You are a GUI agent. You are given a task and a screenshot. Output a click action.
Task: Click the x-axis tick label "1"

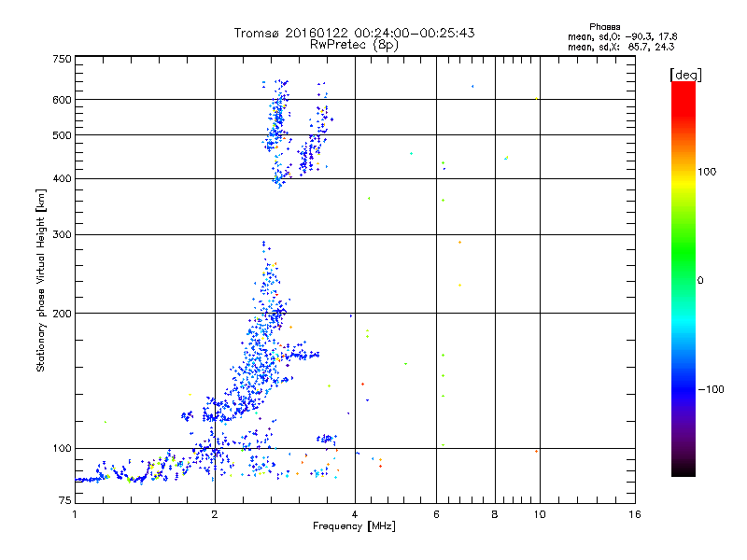coord(75,514)
